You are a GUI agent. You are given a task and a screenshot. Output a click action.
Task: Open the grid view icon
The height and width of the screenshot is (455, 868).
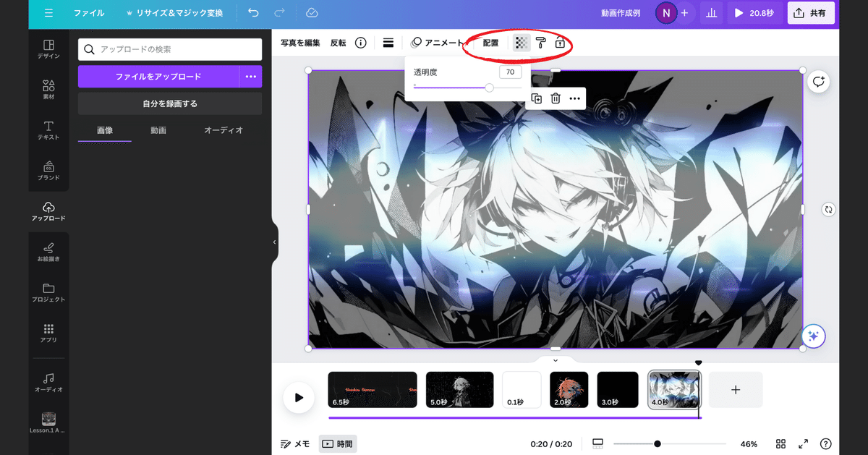point(781,443)
